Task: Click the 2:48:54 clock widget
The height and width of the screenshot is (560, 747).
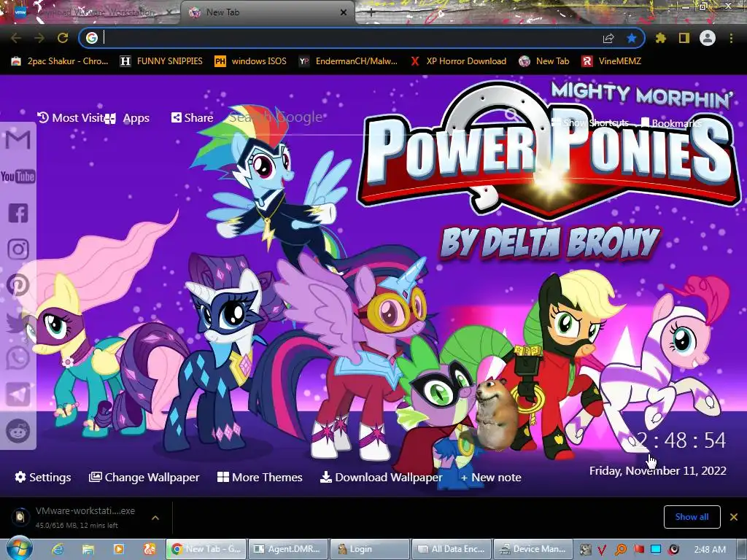Action: pos(681,441)
